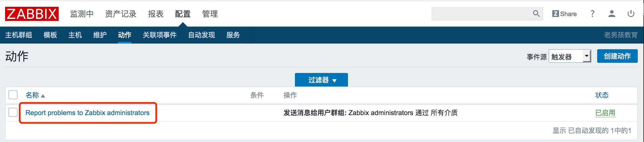Image resolution: width=644 pixels, height=142 pixels.
Task: Open the user profile icon
Action: pyautogui.click(x=612, y=14)
